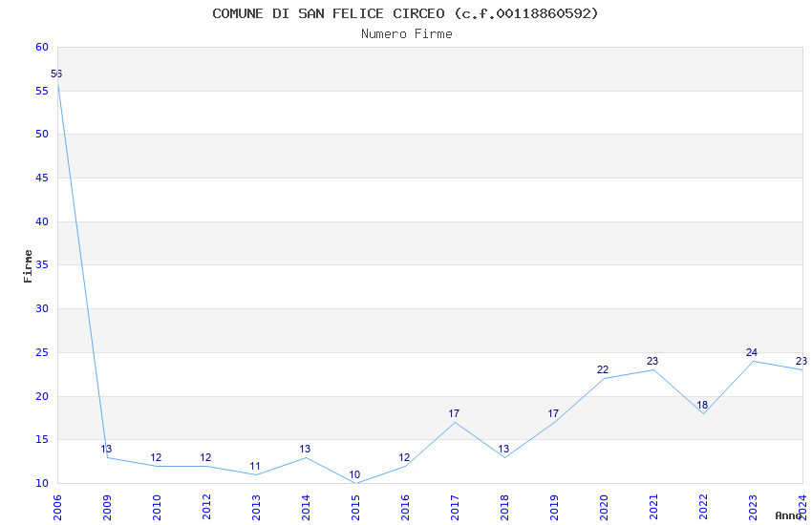This screenshot has width=812, height=525.
Task: Click x-axis year 2015
Action: (x=355, y=508)
